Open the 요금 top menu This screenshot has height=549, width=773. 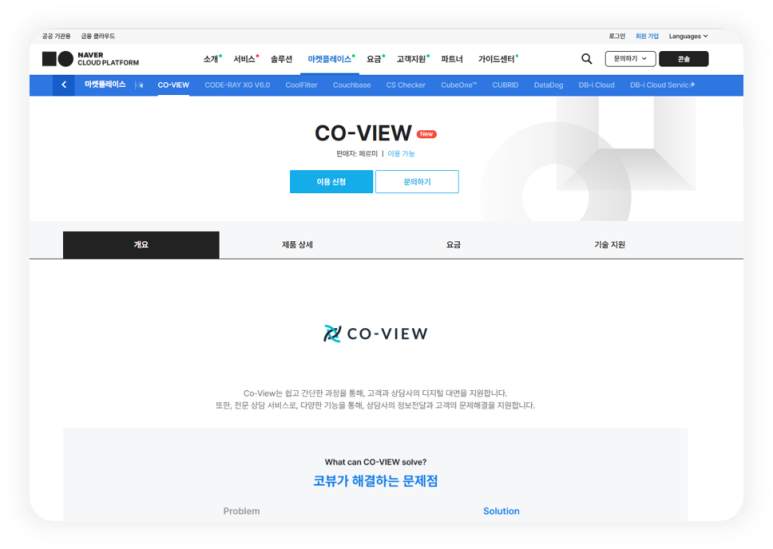pyautogui.click(x=375, y=59)
